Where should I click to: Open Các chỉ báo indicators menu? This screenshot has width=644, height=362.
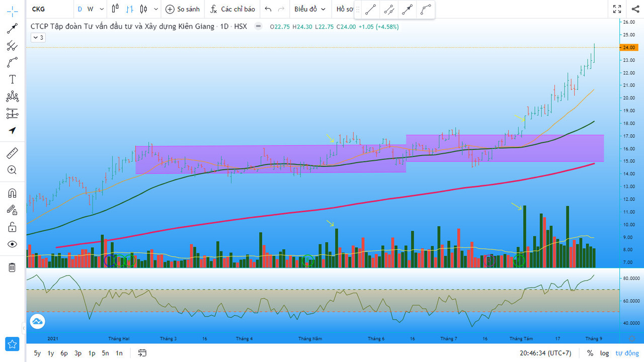pos(232,9)
